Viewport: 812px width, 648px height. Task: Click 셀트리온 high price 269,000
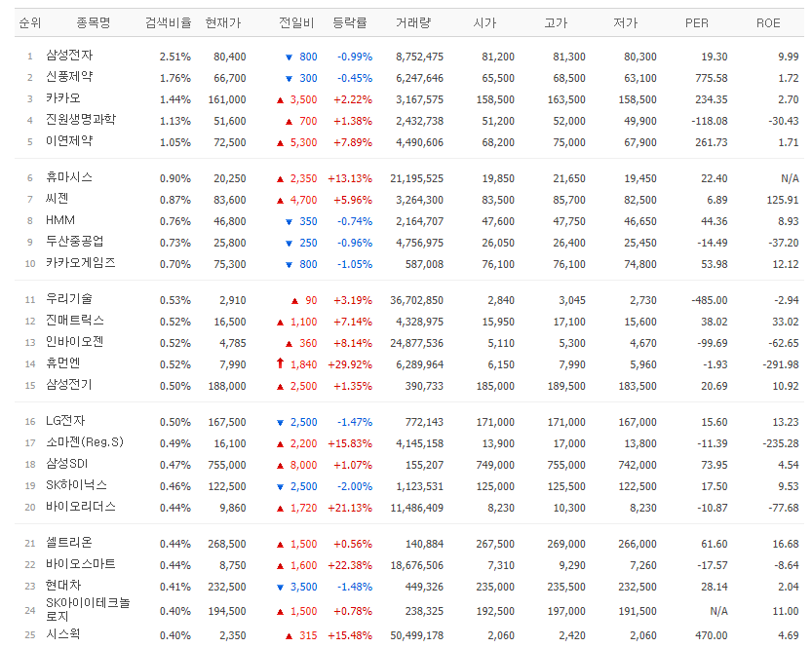[x=566, y=545]
